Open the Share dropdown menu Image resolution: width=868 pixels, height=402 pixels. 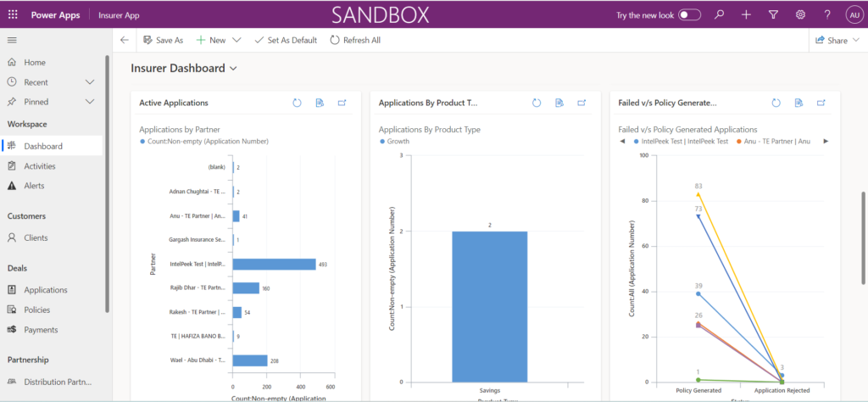click(856, 40)
